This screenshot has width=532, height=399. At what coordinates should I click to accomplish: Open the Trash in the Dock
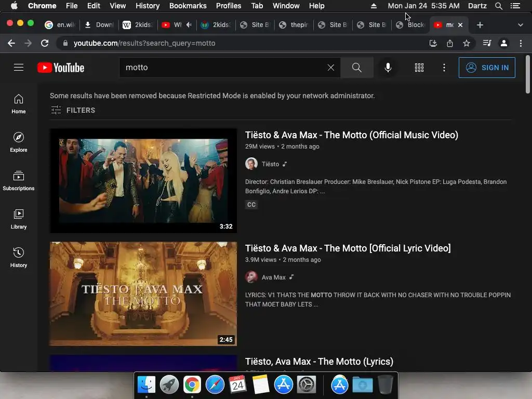[385, 385]
